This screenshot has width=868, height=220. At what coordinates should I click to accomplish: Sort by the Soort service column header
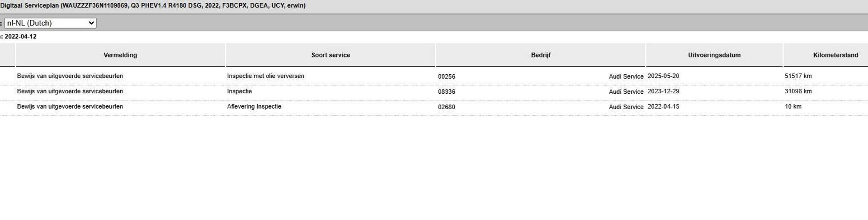click(330, 55)
